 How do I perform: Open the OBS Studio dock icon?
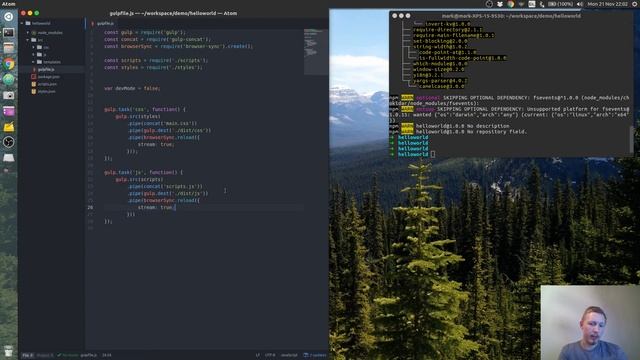pyautogui.click(x=9, y=142)
